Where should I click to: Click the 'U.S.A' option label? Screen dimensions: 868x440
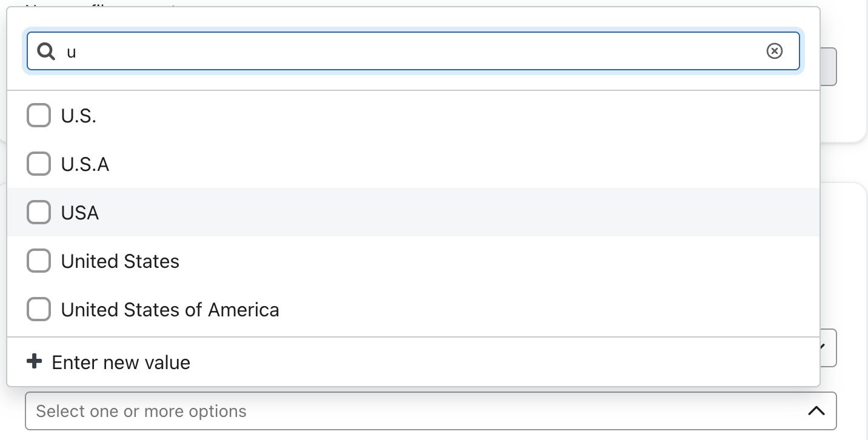pos(85,164)
